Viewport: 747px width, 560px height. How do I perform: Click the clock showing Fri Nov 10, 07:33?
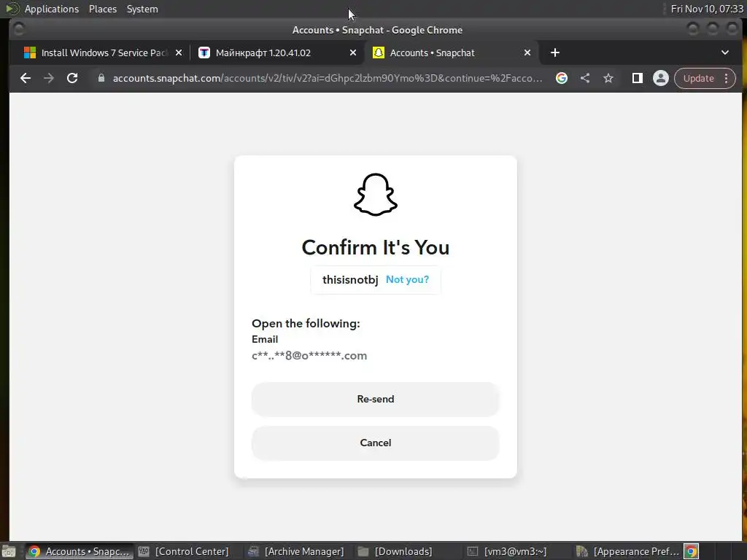(707, 9)
